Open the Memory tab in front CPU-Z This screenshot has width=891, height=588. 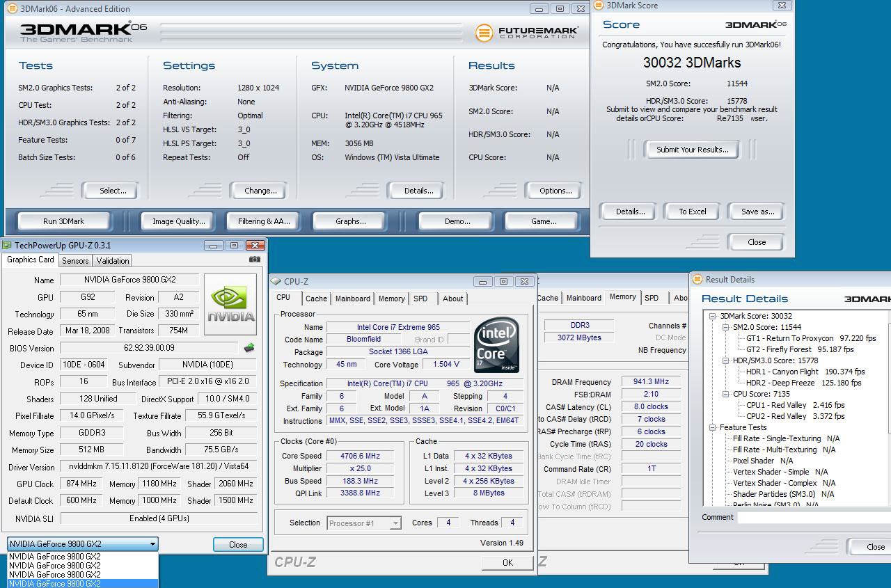pyautogui.click(x=392, y=299)
